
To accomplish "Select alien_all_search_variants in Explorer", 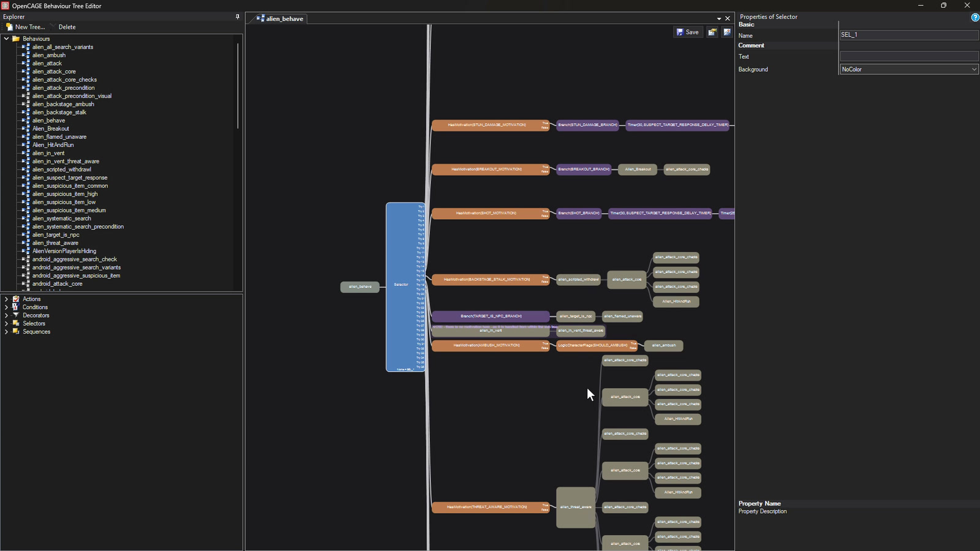I will point(62,47).
